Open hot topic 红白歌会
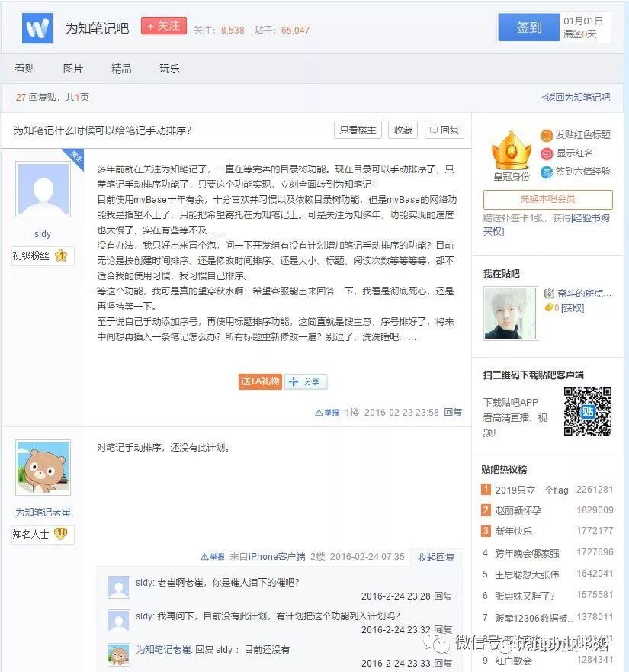The image size is (629, 672). (x=513, y=661)
